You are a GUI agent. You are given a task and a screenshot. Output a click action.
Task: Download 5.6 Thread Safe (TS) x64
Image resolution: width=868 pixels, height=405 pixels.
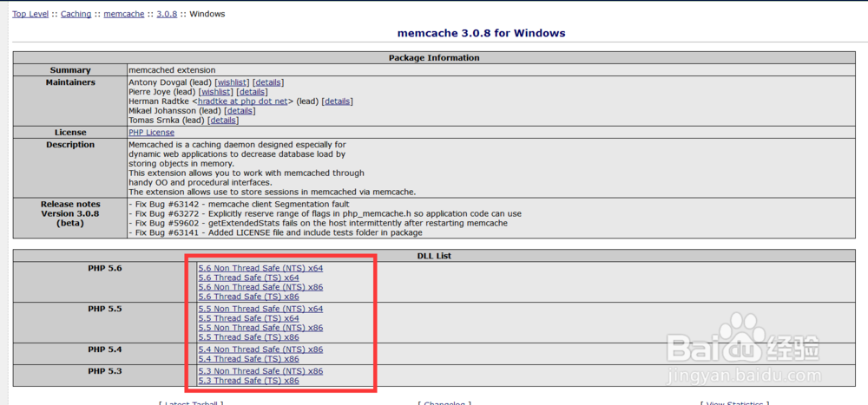pyautogui.click(x=249, y=278)
